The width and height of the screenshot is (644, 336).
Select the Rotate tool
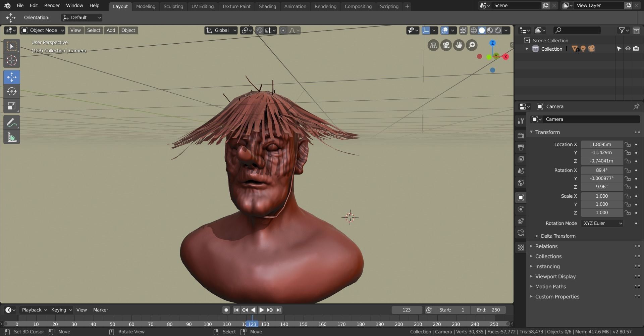[12, 91]
